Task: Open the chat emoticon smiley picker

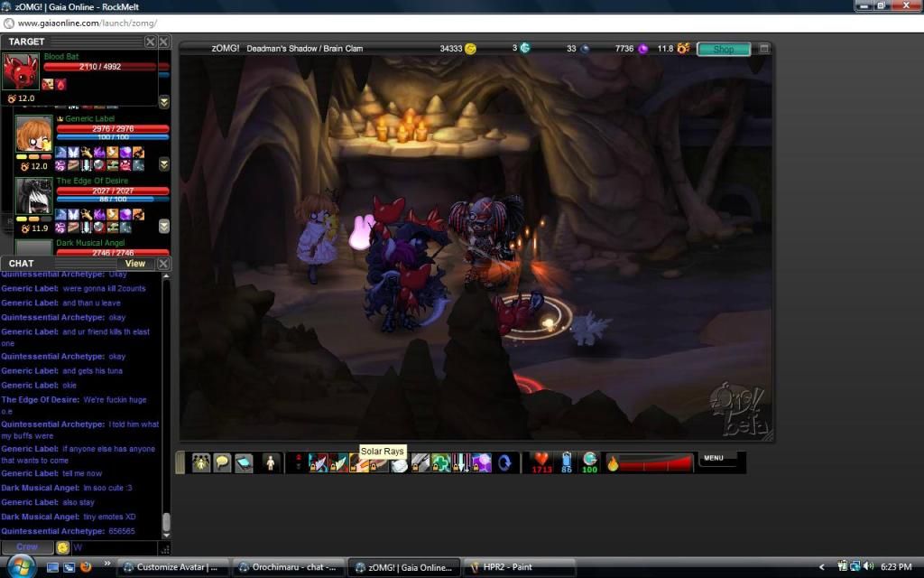Action: [62, 548]
